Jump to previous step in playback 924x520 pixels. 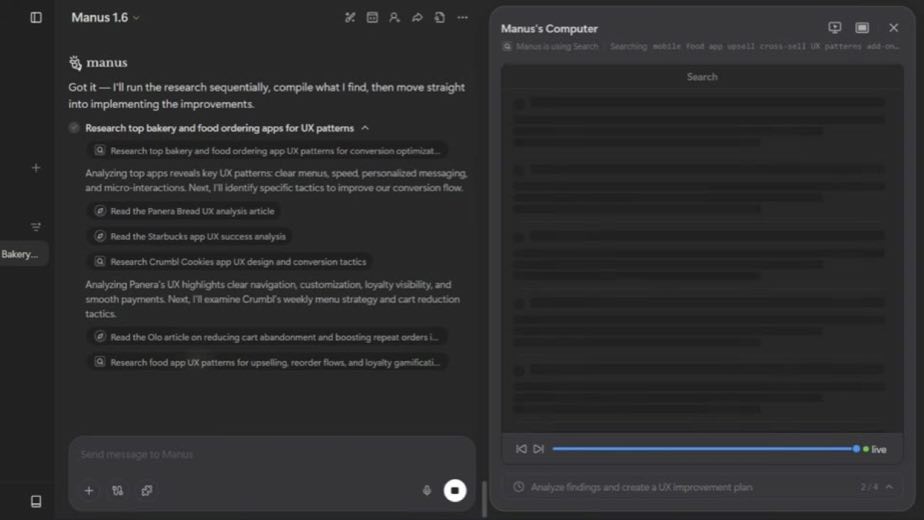click(x=521, y=449)
